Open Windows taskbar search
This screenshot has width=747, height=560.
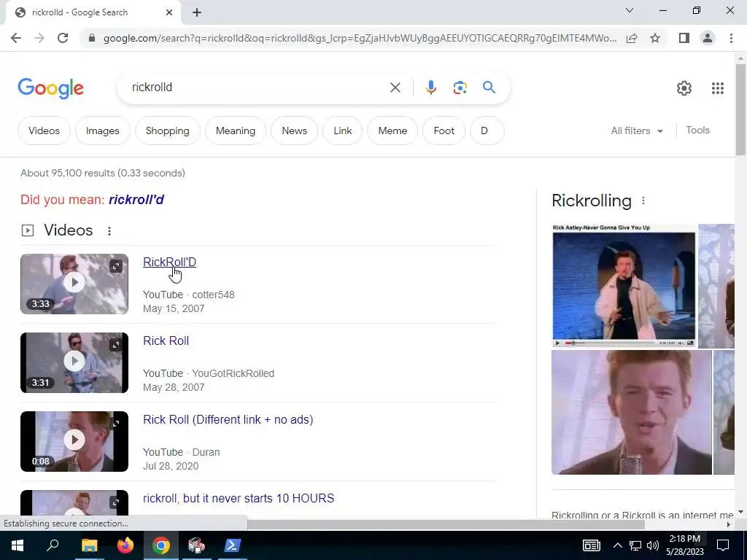click(x=53, y=545)
